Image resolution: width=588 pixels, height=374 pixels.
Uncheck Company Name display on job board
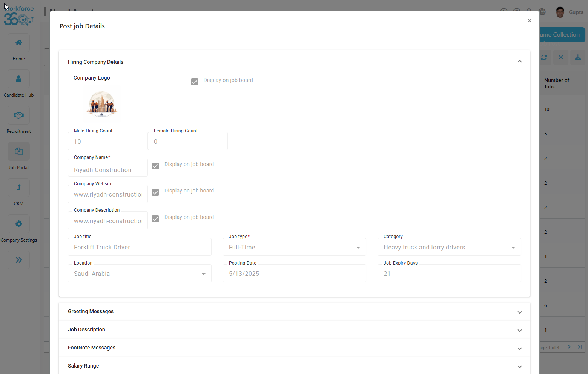pos(155,166)
